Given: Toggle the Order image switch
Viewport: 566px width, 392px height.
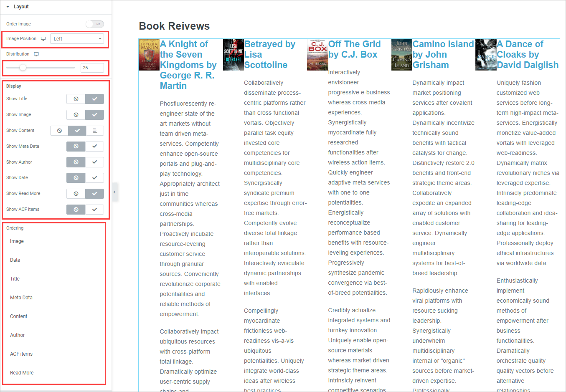Looking at the screenshot, I should click(x=95, y=24).
